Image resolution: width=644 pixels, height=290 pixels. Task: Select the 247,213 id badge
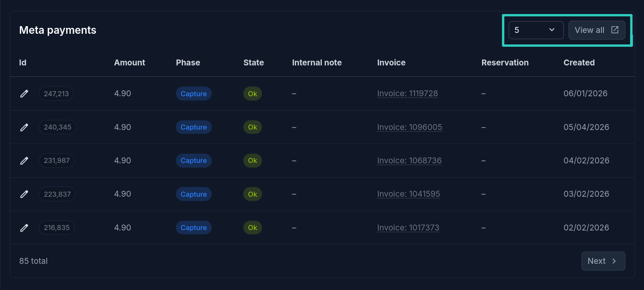tap(56, 94)
